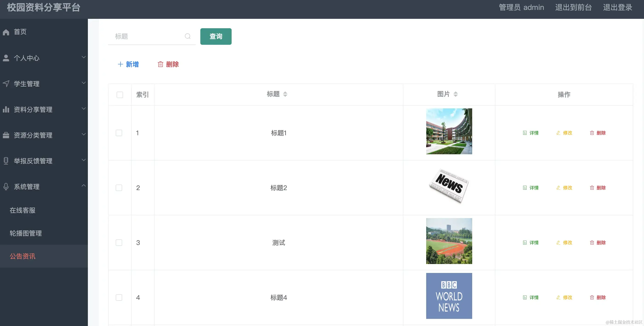Click the person icon beside 个人中心
Viewport: 644px width, 326px height.
click(x=6, y=58)
